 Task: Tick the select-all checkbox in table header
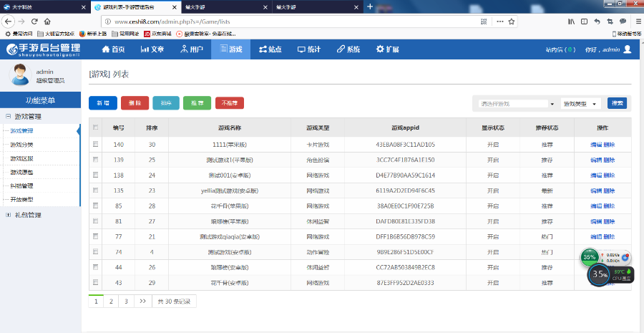tap(95, 127)
